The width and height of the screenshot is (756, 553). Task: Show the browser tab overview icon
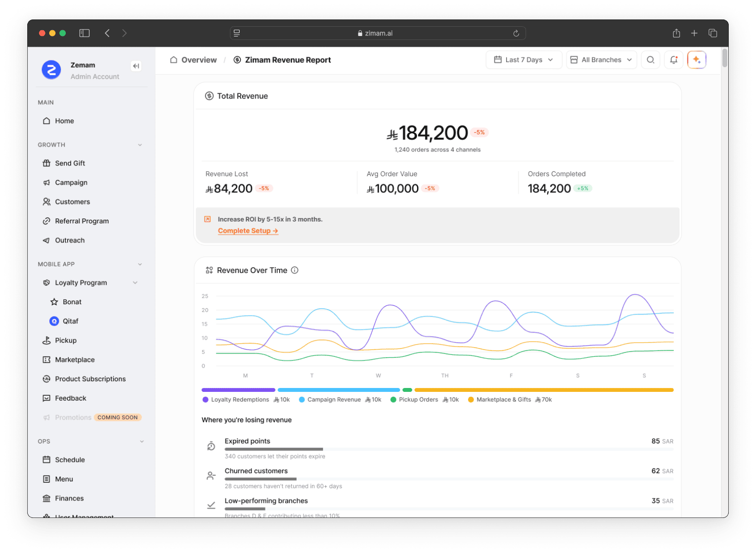pyautogui.click(x=713, y=33)
